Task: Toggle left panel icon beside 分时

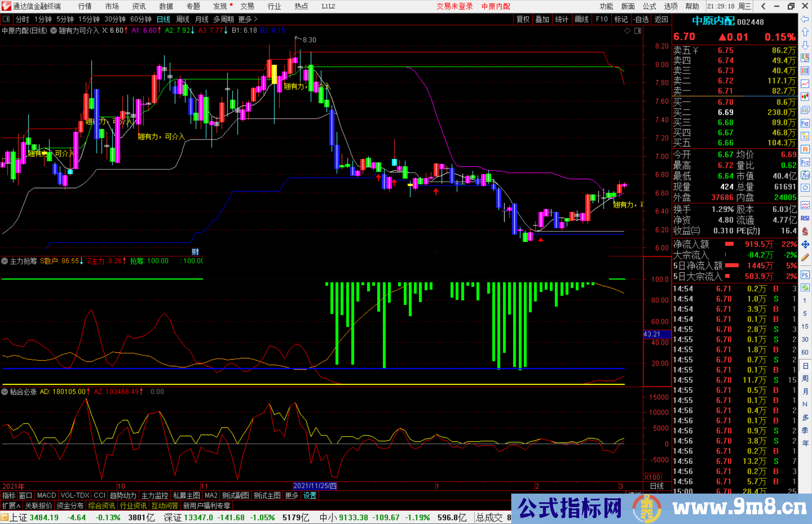Action: (x=6, y=19)
